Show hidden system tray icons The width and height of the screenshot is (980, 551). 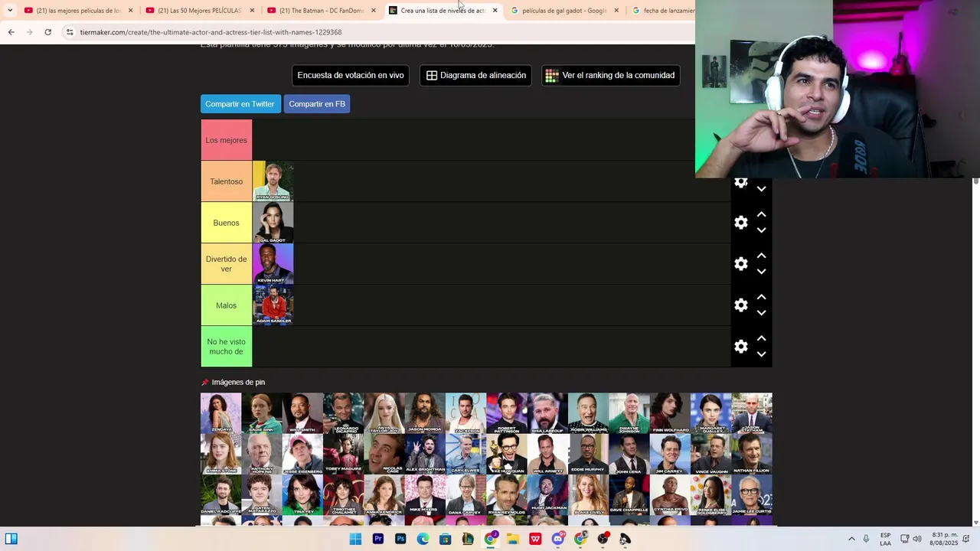[x=851, y=539]
